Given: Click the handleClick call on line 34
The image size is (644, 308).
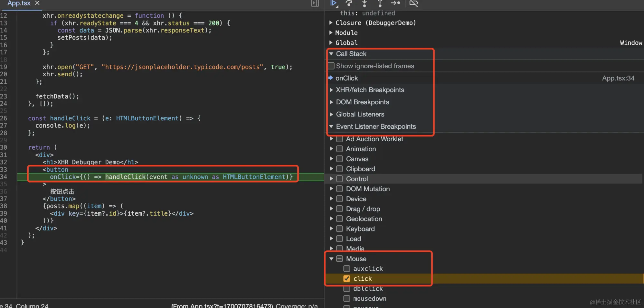Looking at the screenshot, I should [125, 177].
